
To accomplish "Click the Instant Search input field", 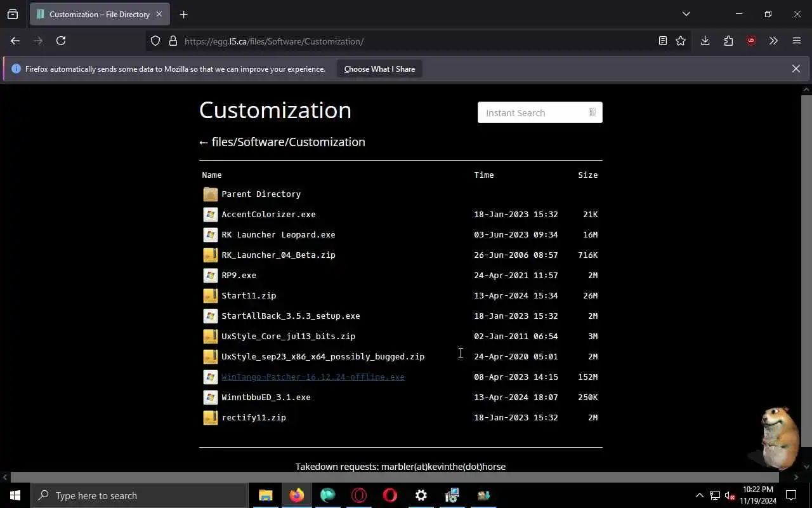I will click(540, 112).
